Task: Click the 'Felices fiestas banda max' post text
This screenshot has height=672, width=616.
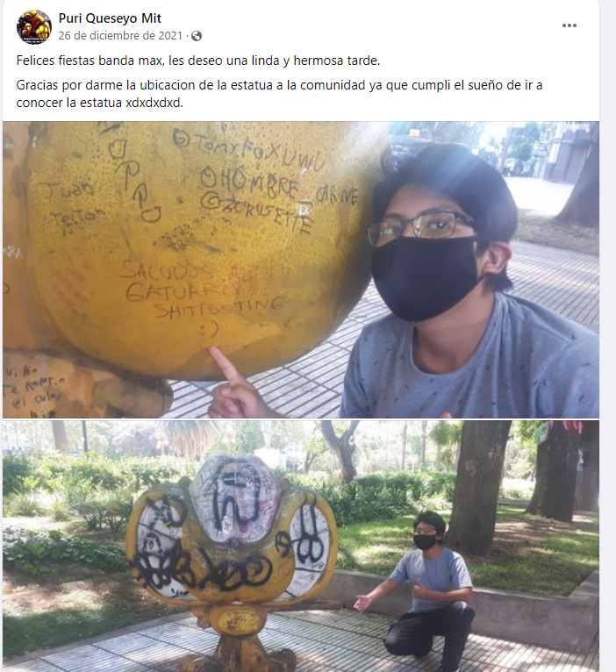Action: tap(198, 61)
